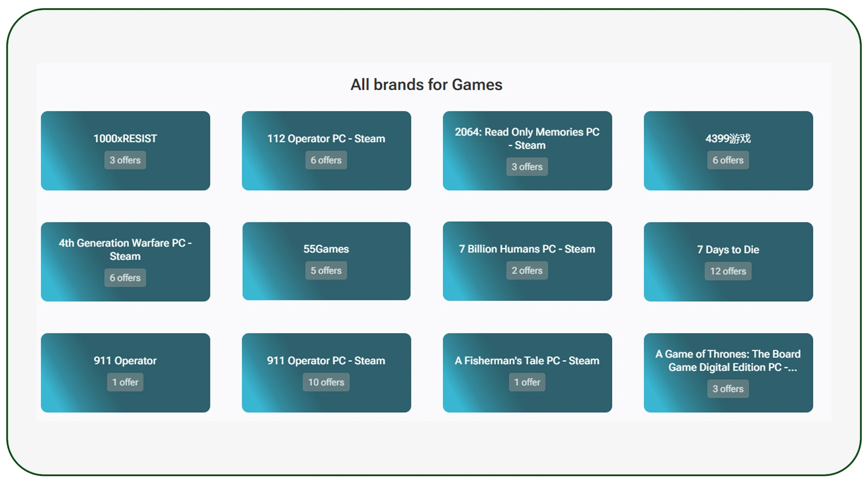Click the 5 offers badge under 55Games
Screen dimensions: 868x484
click(x=326, y=270)
